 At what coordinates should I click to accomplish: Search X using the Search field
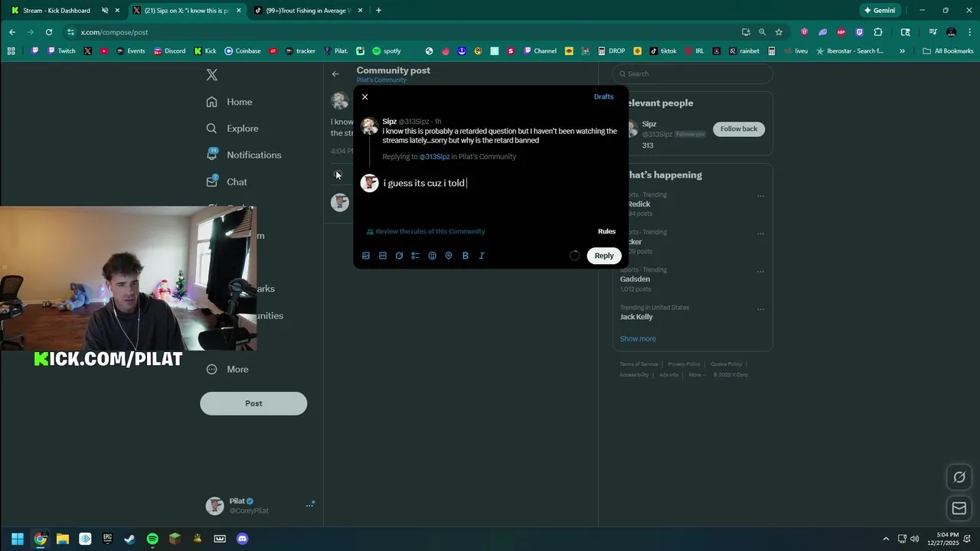[x=693, y=73]
